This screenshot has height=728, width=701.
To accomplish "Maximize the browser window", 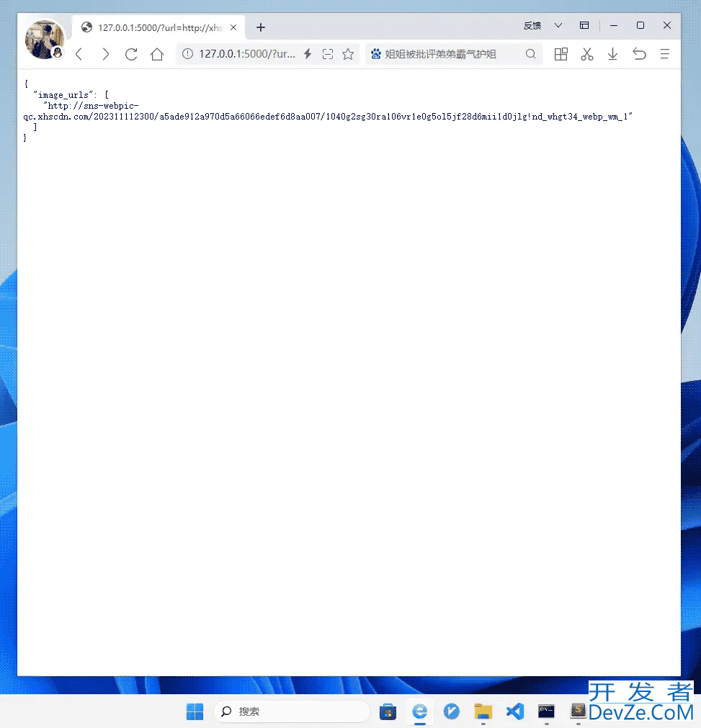I will click(640, 25).
